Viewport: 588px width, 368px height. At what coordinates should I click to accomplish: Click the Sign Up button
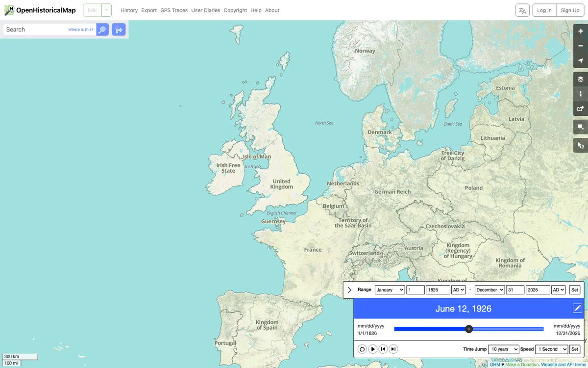(570, 10)
